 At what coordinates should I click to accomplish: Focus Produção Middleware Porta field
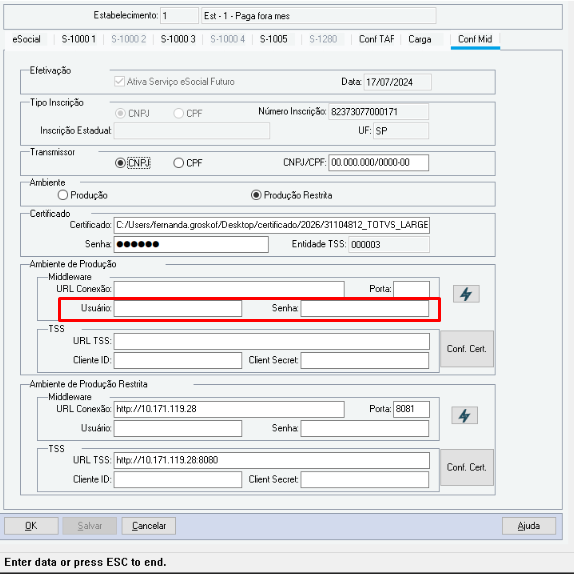tap(411, 289)
